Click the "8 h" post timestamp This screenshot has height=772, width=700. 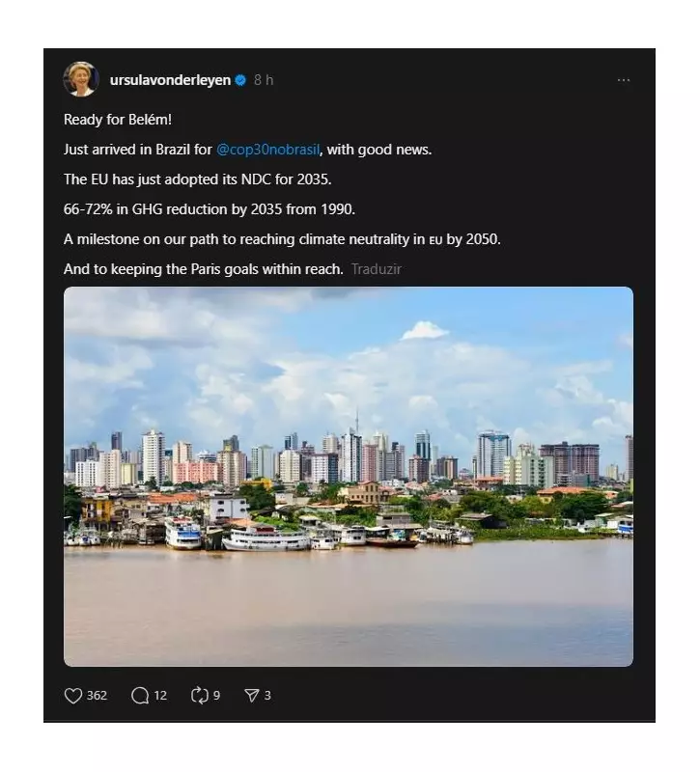point(264,80)
